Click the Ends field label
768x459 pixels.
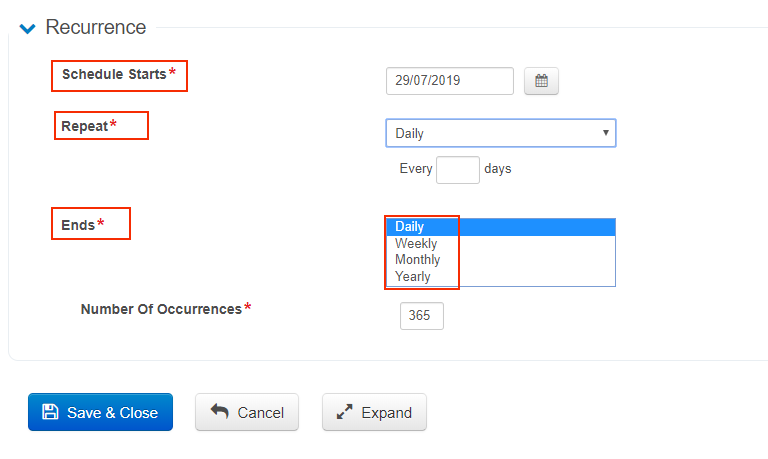78,225
